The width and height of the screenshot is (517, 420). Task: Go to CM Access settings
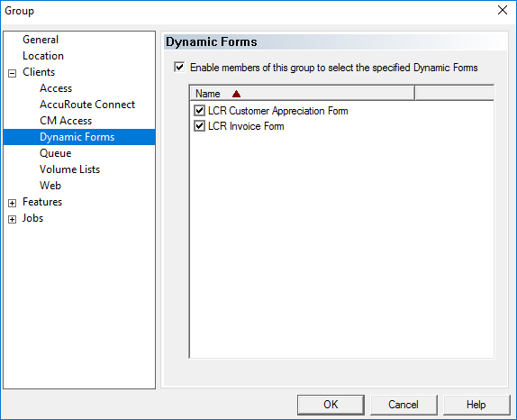coord(66,121)
